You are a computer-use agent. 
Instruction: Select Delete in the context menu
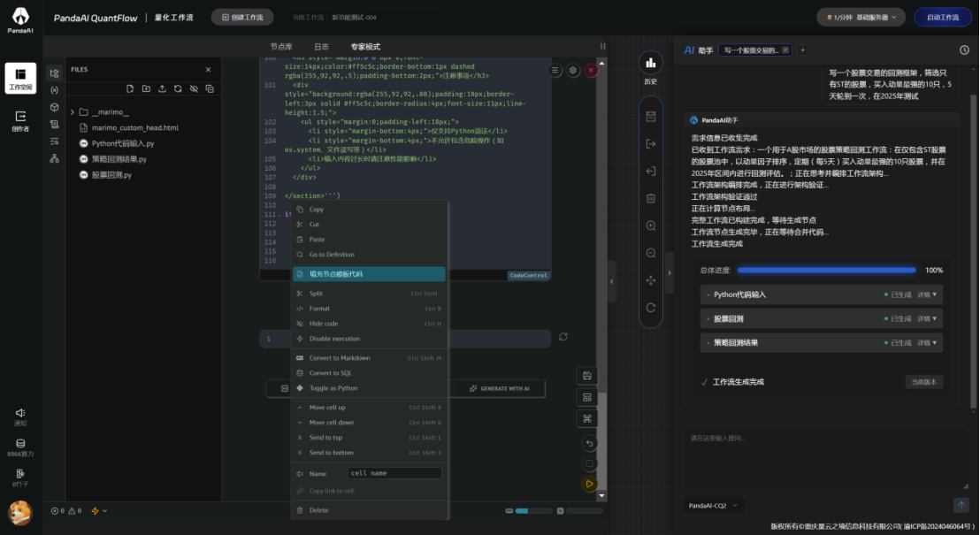click(369, 510)
